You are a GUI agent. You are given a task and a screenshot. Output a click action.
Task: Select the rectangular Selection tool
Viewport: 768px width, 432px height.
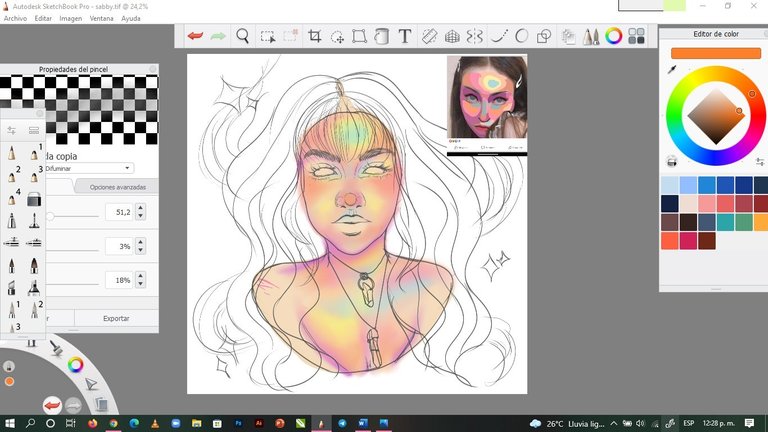click(x=267, y=36)
